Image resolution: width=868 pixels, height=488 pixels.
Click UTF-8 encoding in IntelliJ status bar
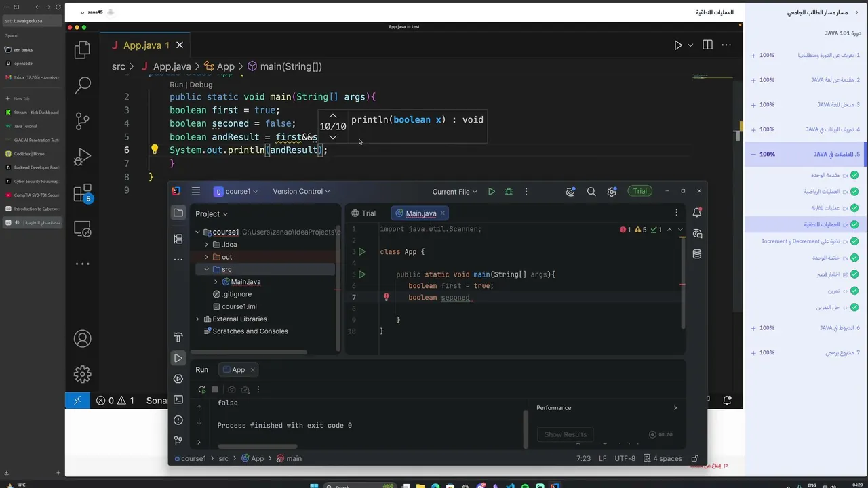[625, 458]
